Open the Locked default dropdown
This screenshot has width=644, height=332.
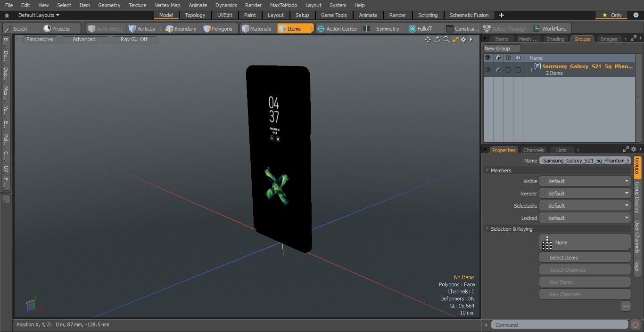585,218
